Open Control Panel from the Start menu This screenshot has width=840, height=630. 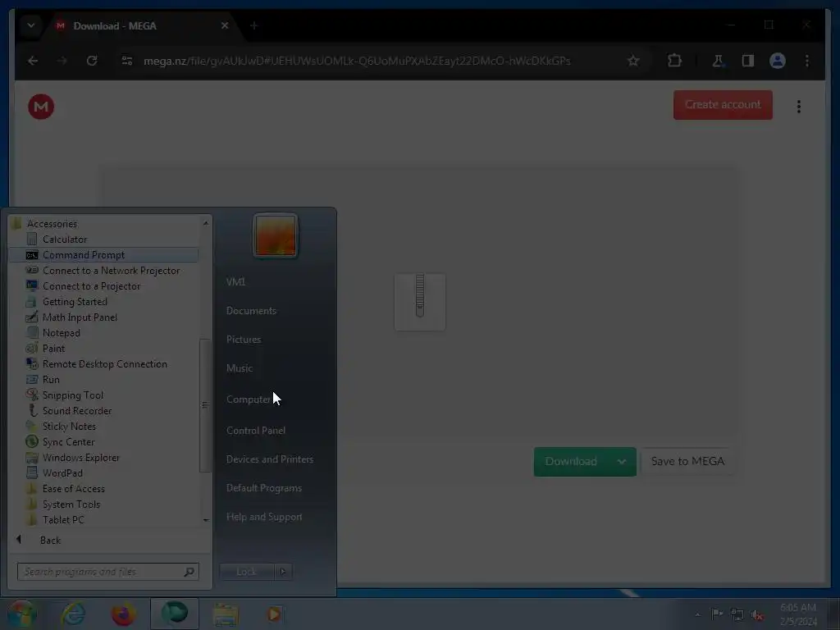tap(256, 431)
